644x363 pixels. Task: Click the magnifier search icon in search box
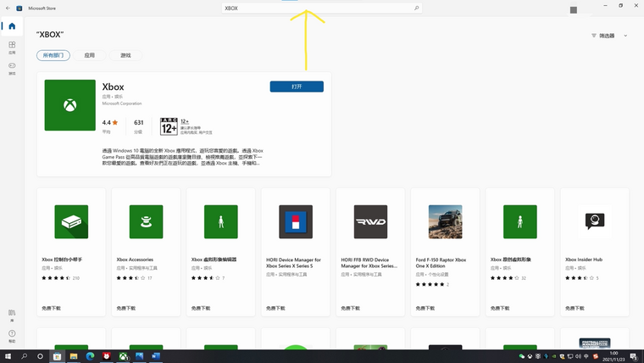click(x=416, y=8)
